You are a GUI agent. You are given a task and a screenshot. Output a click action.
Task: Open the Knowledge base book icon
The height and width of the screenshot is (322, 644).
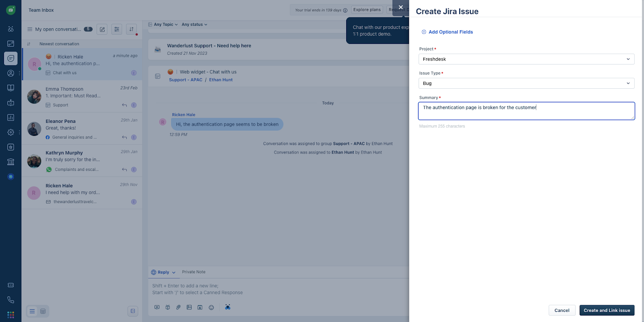pyautogui.click(x=11, y=88)
